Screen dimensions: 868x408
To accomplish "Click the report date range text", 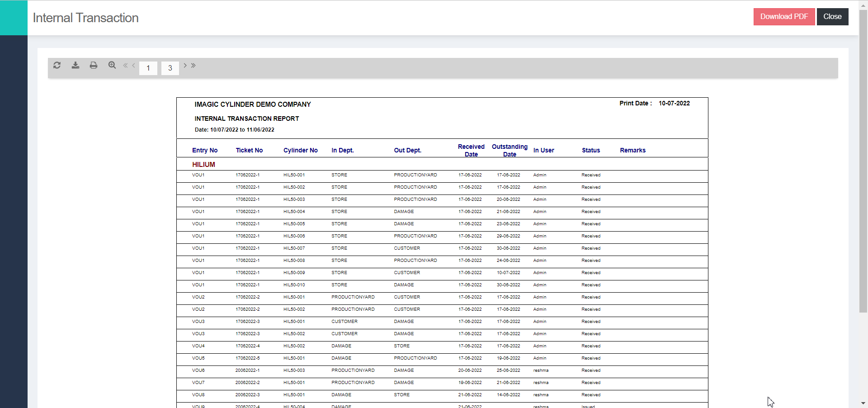I will click(234, 130).
